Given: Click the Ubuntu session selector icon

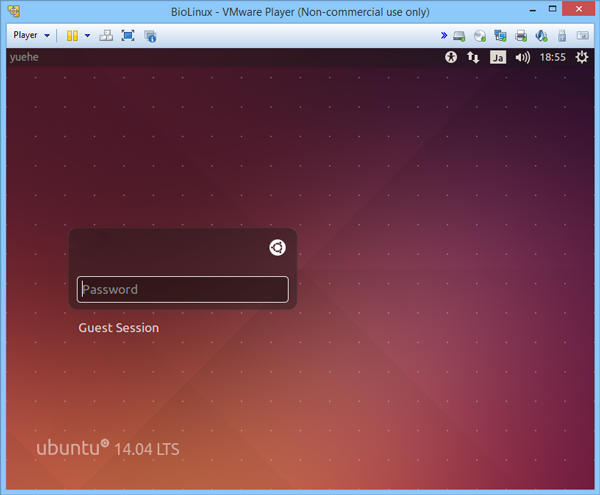Looking at the screenshot, I should [x=277, y=248].
